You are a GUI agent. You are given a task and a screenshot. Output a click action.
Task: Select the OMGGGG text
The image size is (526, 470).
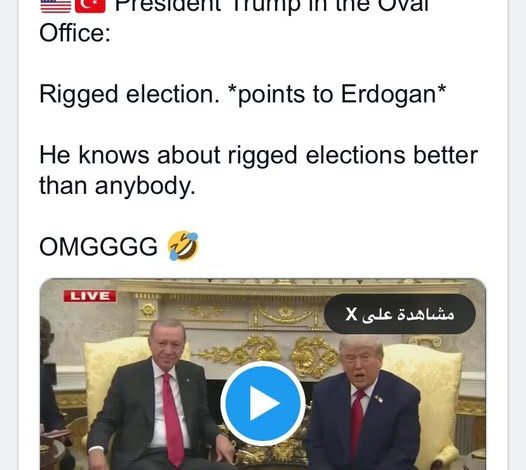(x=98, y=247)
